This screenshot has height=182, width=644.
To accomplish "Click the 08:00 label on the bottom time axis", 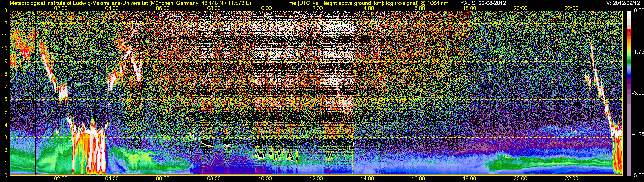I will [214, 179].
